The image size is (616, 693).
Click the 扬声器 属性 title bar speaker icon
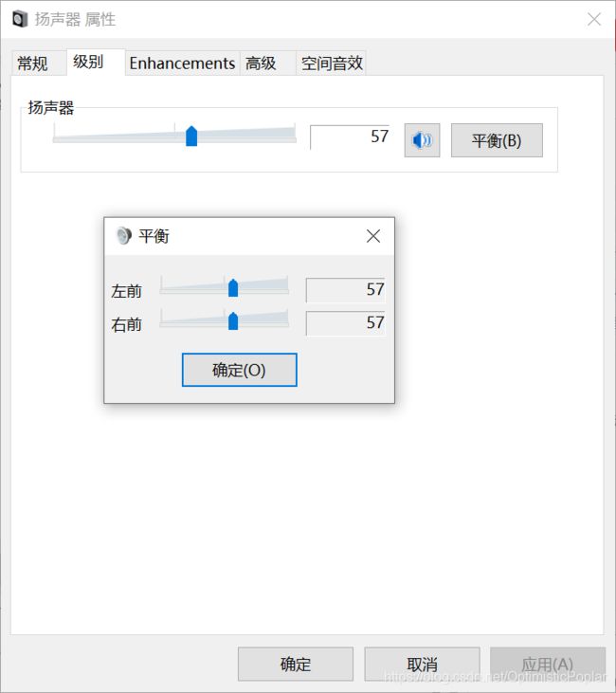pyautogui.click(x=20, y=20)
